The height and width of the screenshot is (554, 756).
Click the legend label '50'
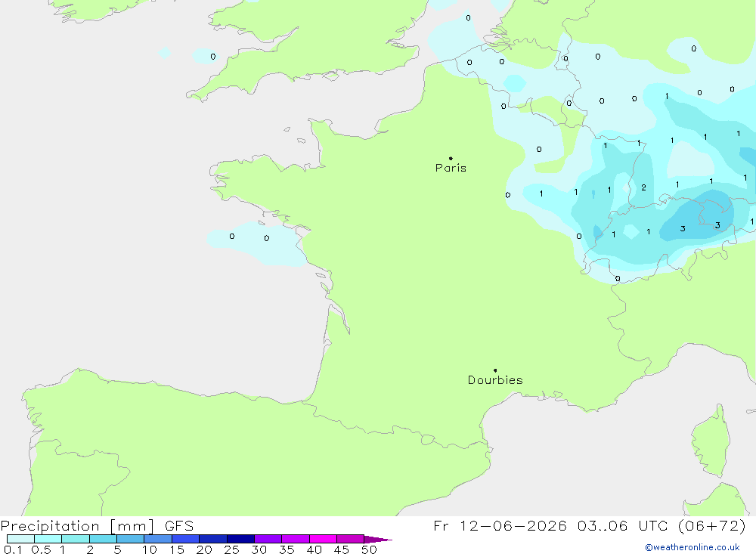pyautogui.click(x=369, y=549)
